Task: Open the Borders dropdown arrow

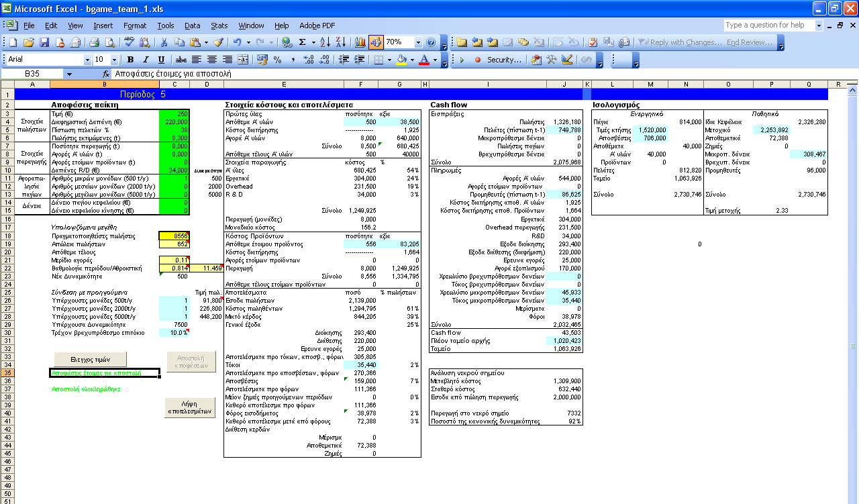Action: point(390,60)
